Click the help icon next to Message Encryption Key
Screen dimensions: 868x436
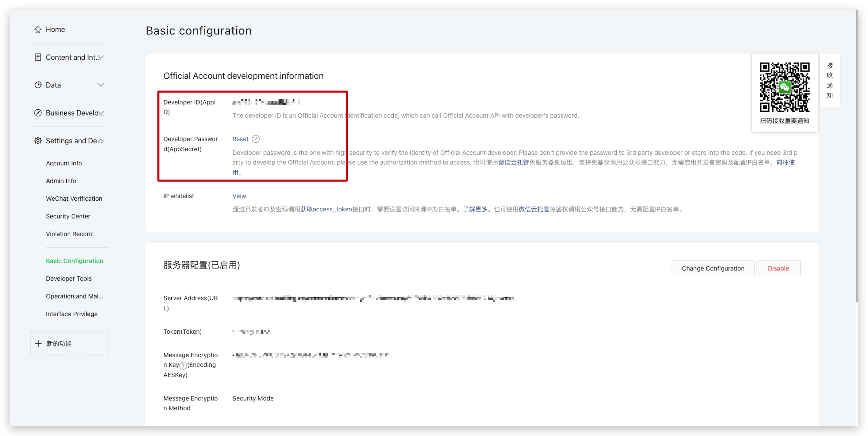[183, 365]
